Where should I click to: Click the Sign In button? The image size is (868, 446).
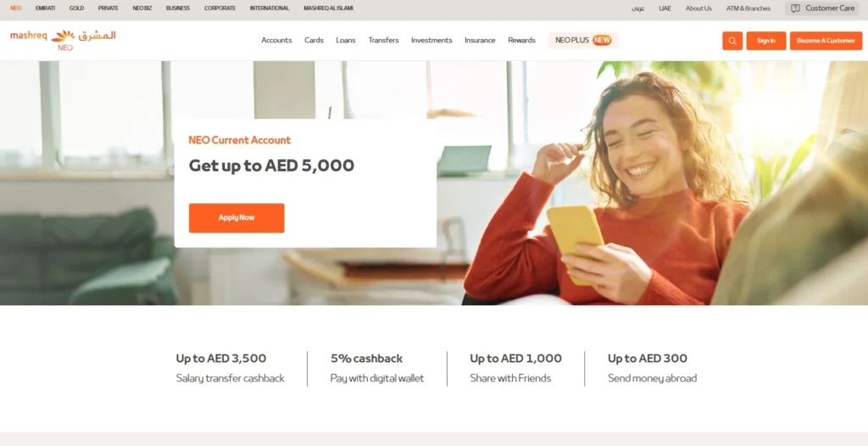point(766,41)
